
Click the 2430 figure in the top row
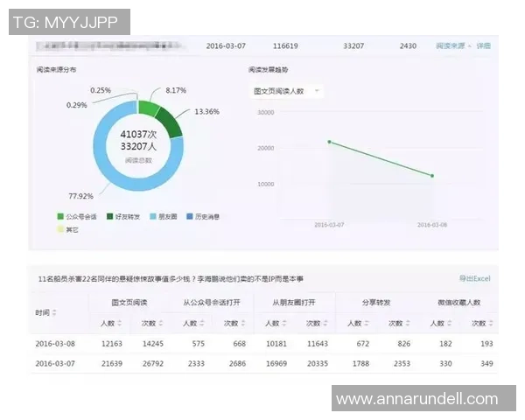pyautogui.click(x=408, y=45)
